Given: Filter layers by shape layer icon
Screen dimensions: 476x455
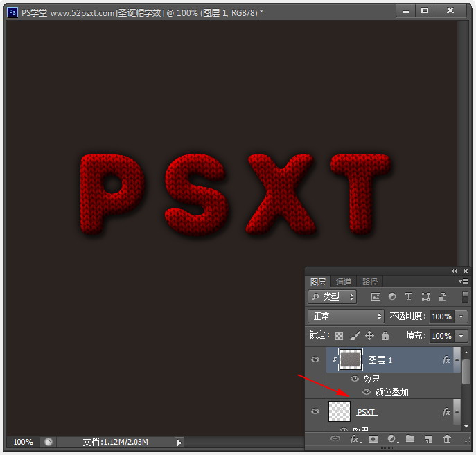Looking at the screenshot, I should pyautogui.click(x=425, y=296).
